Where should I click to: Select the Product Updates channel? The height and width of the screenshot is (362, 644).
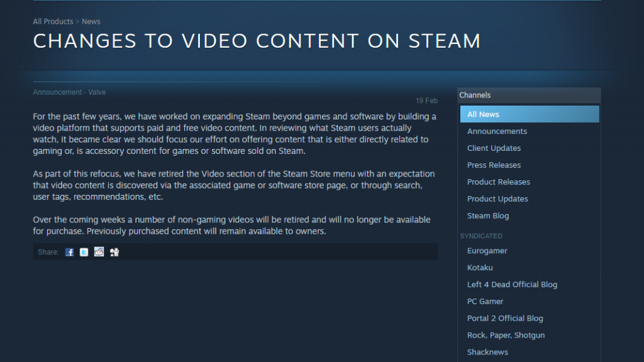pyautogui.click(x=497, y=199)
